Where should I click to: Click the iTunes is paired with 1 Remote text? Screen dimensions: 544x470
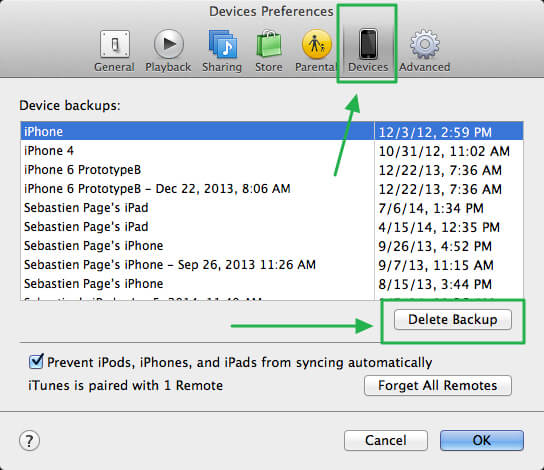point(126,385)
